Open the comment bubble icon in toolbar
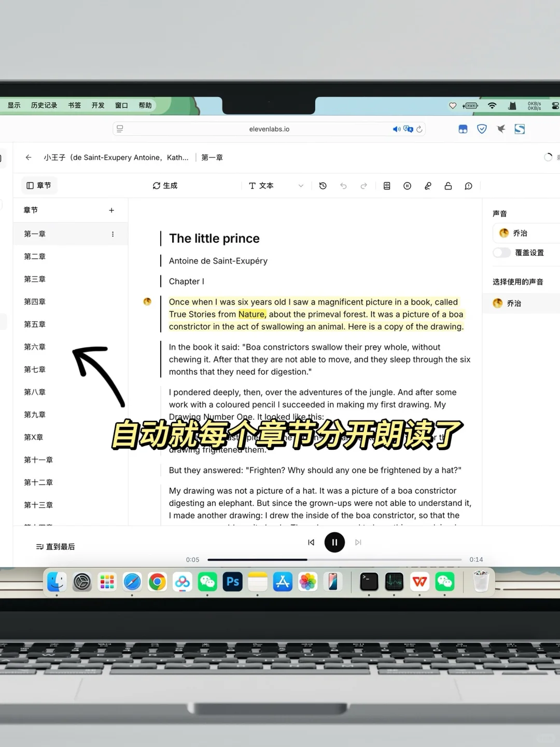This screenshot has height=747, width=560. point(469,186)
